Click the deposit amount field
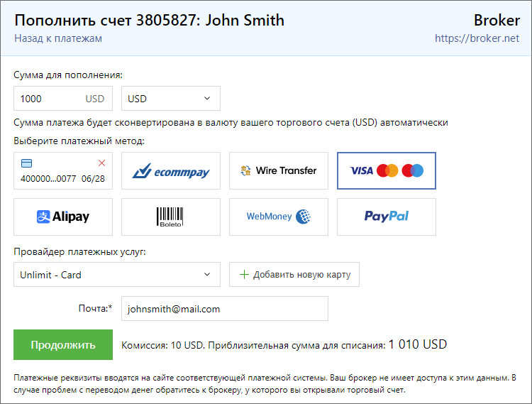The width and height of the screenshot is (532, 404). pos(50,99)
